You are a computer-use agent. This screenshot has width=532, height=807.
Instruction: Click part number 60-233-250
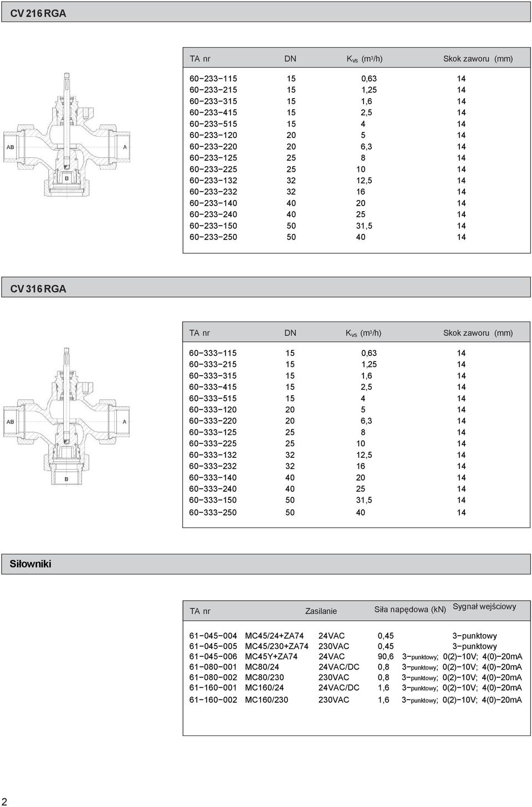click(x=213, y=237)
